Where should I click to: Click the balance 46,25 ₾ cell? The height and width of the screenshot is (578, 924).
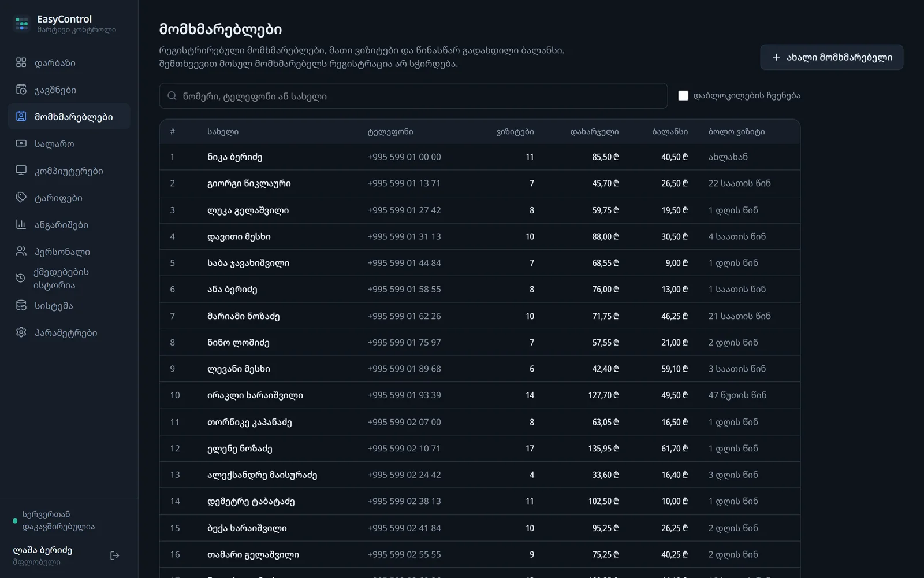675,316
